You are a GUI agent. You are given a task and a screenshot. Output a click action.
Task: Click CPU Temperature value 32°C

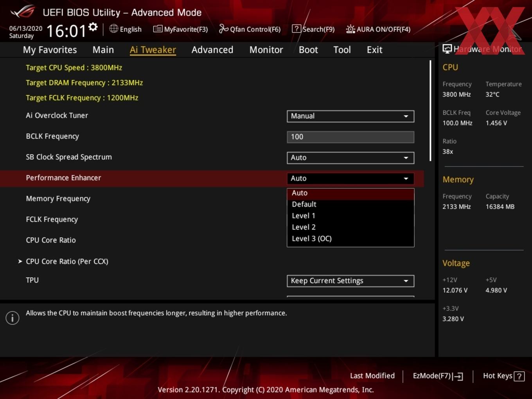(x=492, y=94)
